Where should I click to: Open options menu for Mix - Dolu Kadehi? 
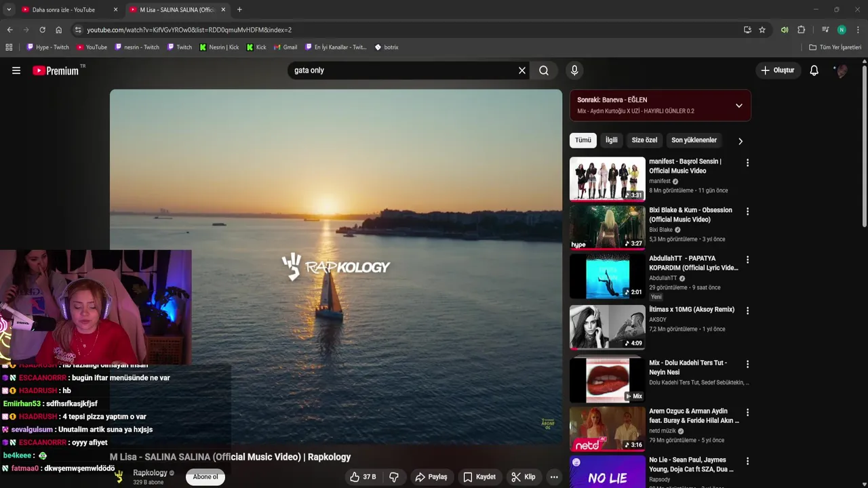pos(747,364)
